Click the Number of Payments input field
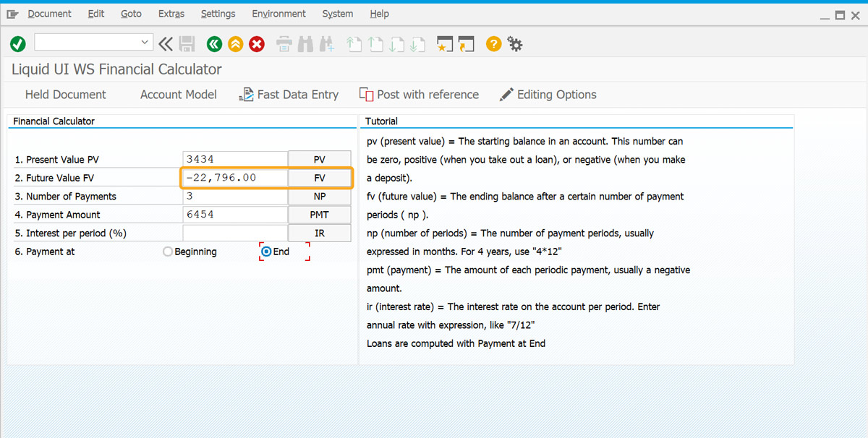 [x=235, y=196]
